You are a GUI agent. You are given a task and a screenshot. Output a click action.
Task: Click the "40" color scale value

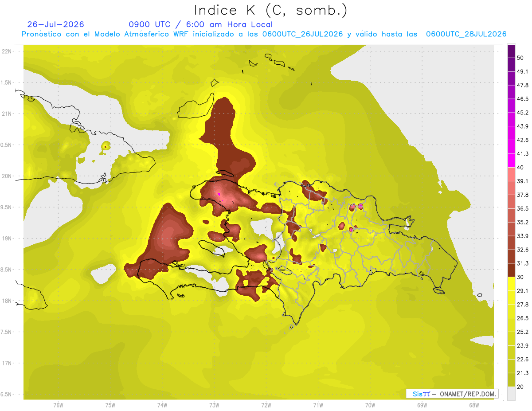521,168
